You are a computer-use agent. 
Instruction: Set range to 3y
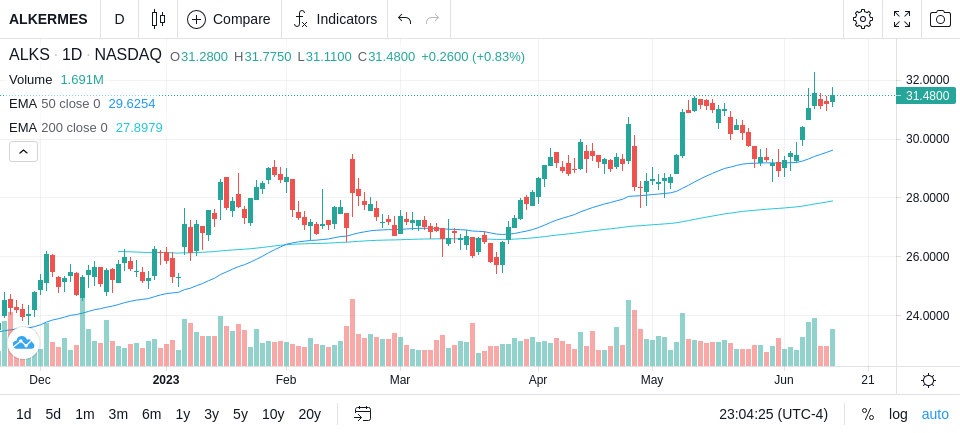tap(211, 414)
